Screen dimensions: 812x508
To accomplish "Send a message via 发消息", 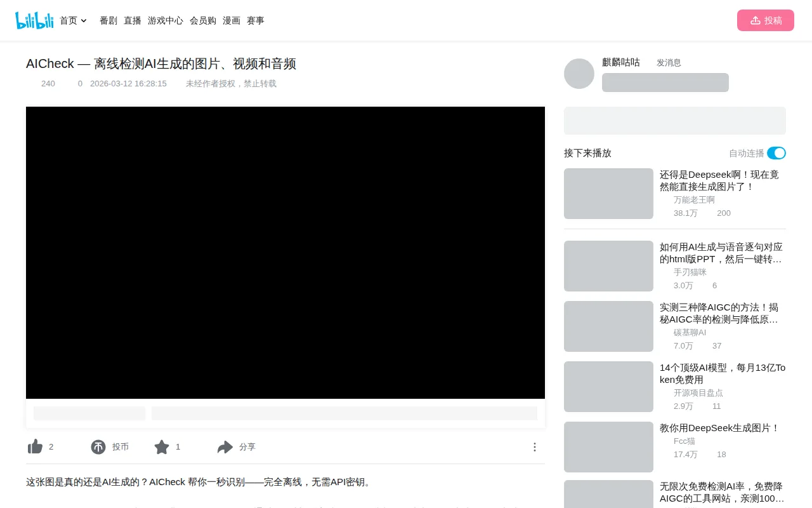I will pos(669,62).
